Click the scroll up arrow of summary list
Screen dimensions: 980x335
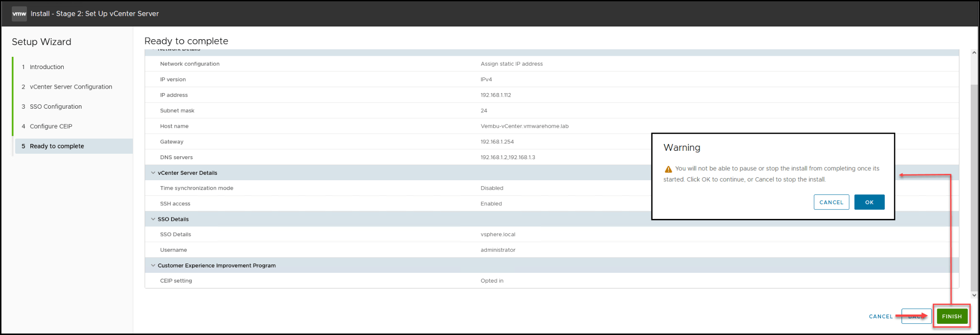(x=974, y=53)
